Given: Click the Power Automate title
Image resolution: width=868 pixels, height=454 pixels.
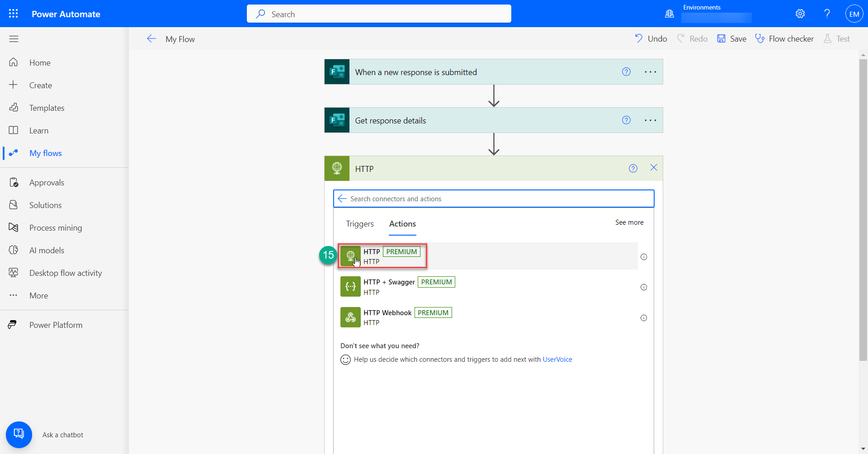Looking at the screenshot, I should (x=66, y=14).
